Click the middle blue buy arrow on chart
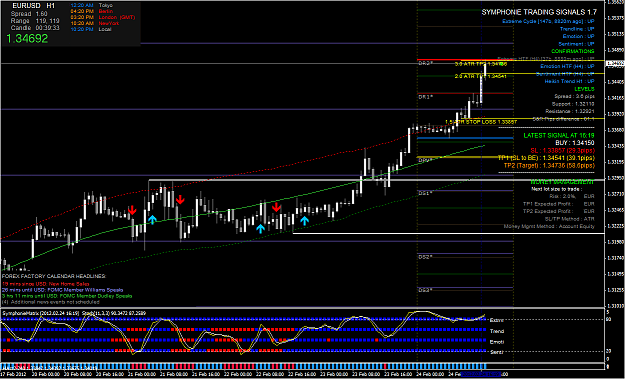625x379 pixels. click(260, 228)
